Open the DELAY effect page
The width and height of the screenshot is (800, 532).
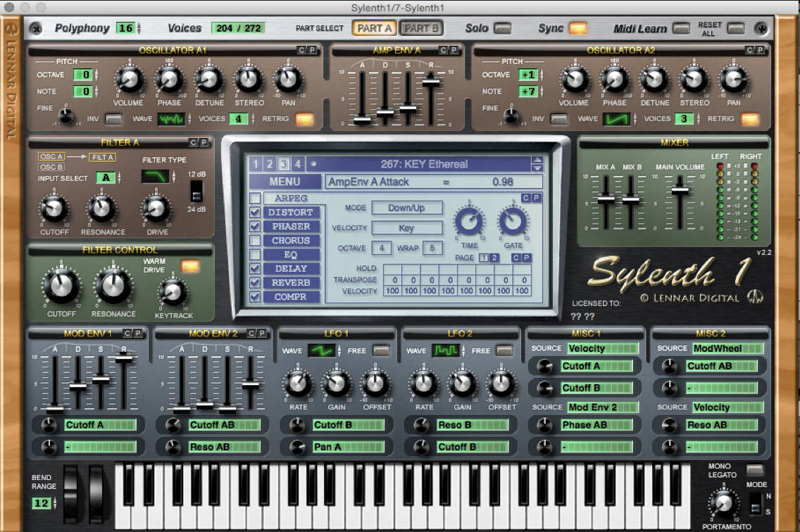[x=292, y=268]
